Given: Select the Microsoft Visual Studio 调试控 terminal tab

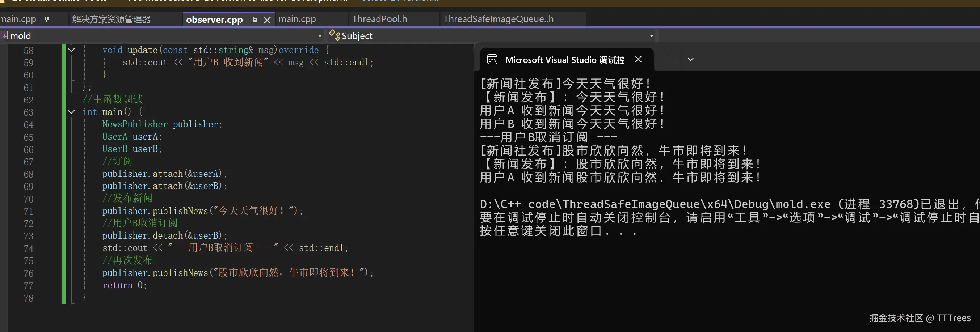Looking at the screenshot, I should pyautogui.click(x=565, y=60).
